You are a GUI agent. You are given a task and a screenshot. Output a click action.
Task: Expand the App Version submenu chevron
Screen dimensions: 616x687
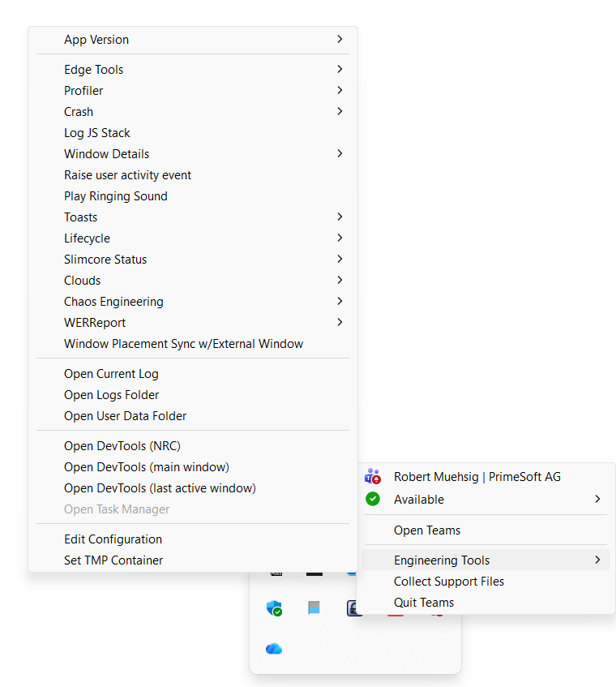(340, 39)
